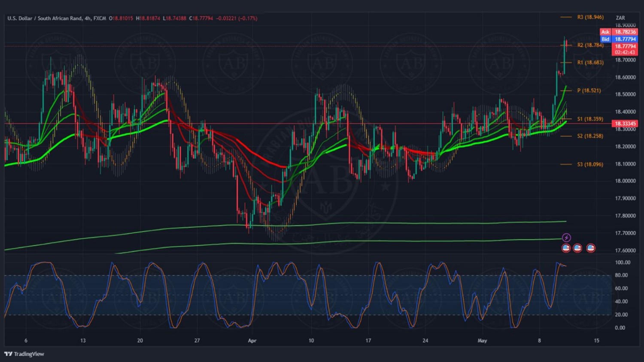Click the 40.00 stochastic scale value
This screenshot has width=644, height=362.
(621, 302)
